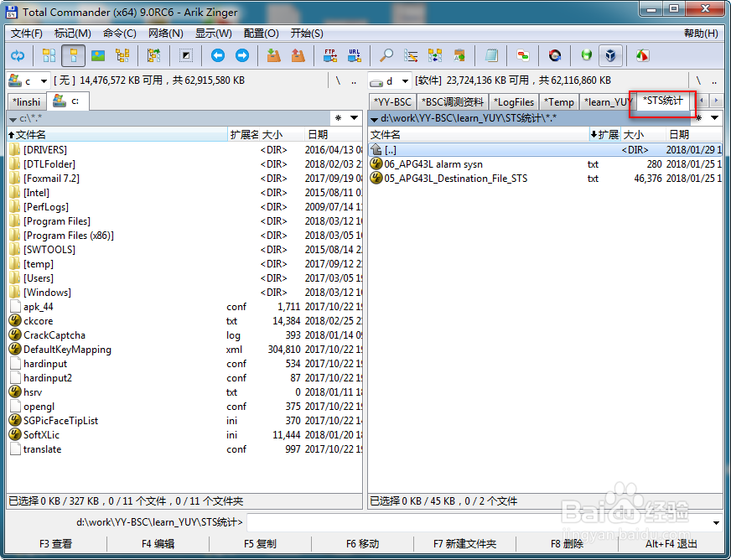Open the 文件(F) menu

click(x=27, y=34)
